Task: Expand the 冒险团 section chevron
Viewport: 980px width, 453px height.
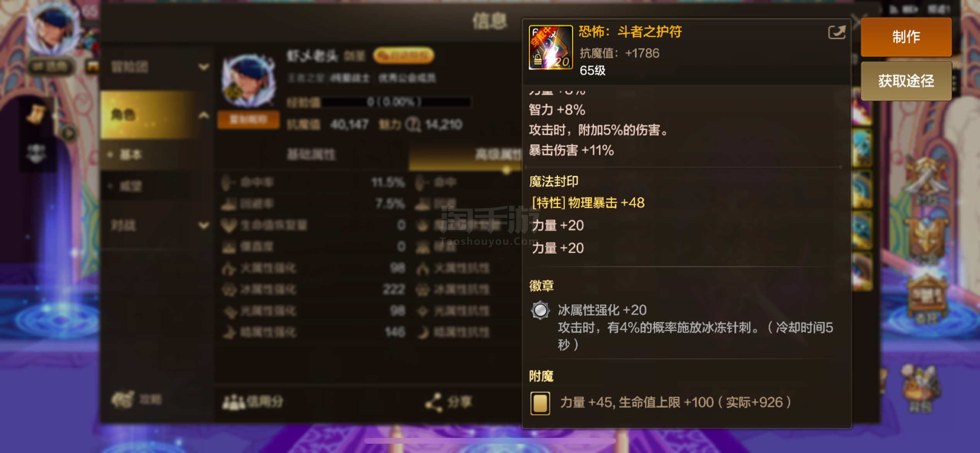Action: (204, 67)
